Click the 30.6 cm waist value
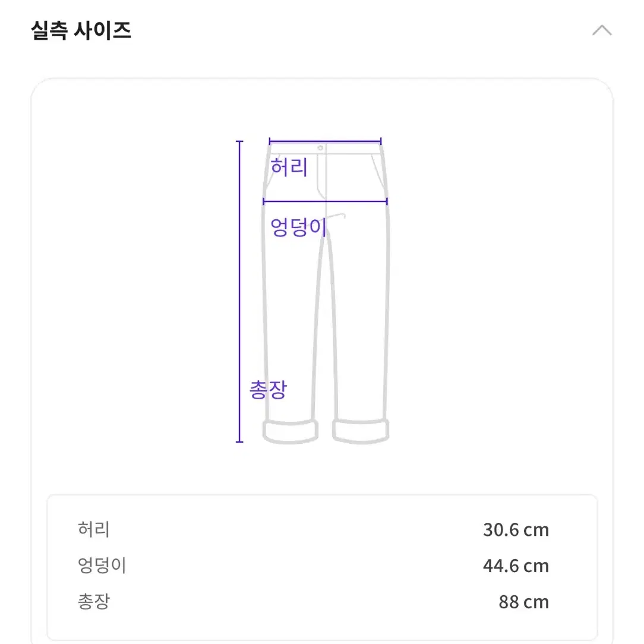Image resolution: width=644 pixels, height=644 pixels. pyautogui.click(x=516, y=530)
